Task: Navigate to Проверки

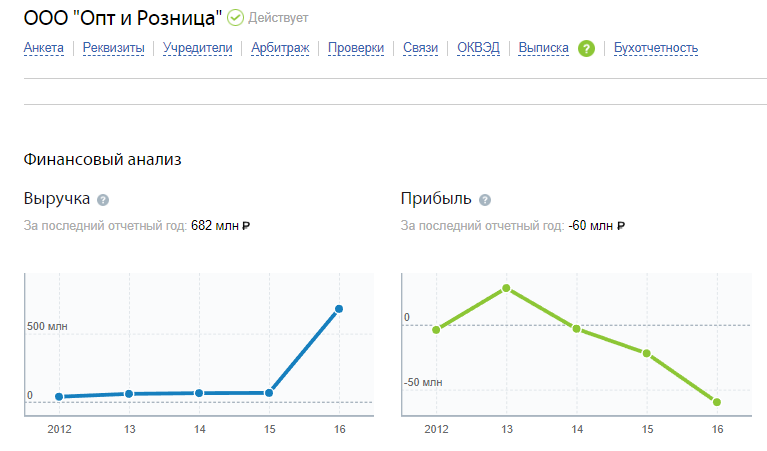Action: coord(355,48)
